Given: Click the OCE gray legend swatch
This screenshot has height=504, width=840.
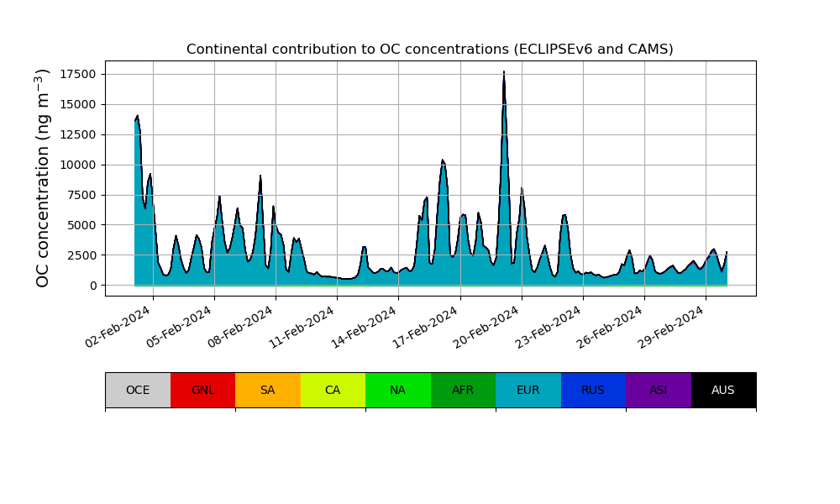Looking at the screenshot, I should pos(138,390).
